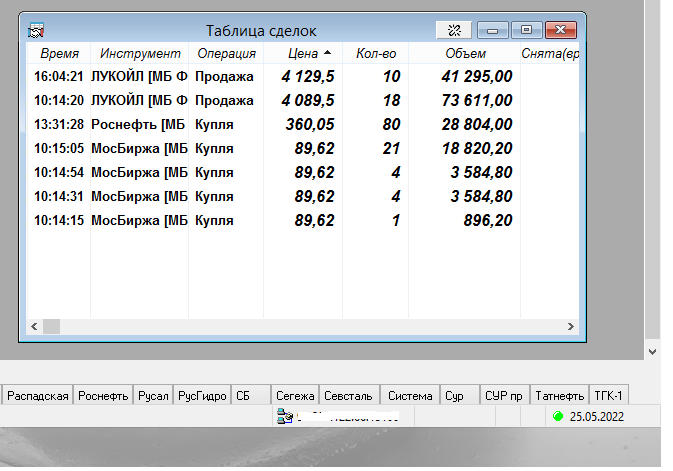Click Купля in the Роснефть row

click(x=214, y=125)
